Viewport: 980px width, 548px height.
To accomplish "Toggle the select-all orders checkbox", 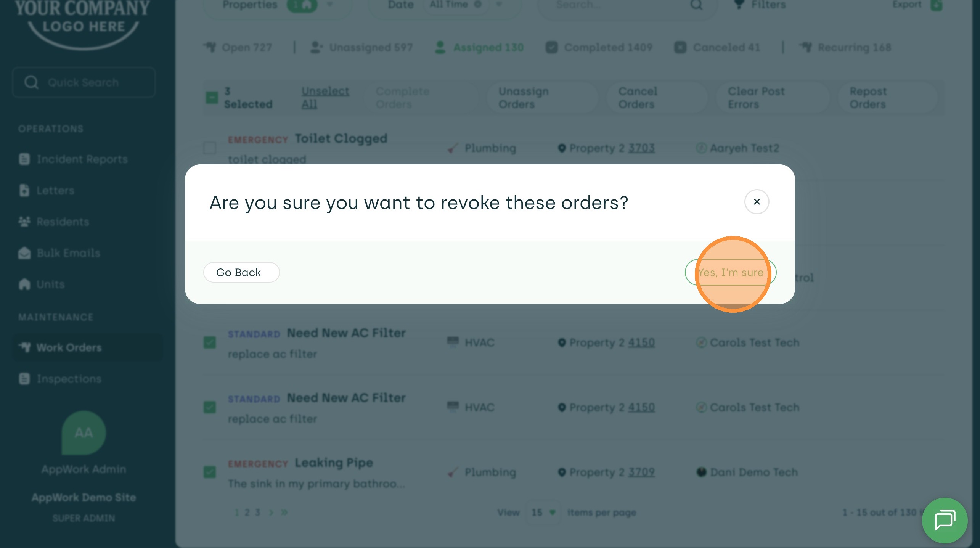I will 212,98.
